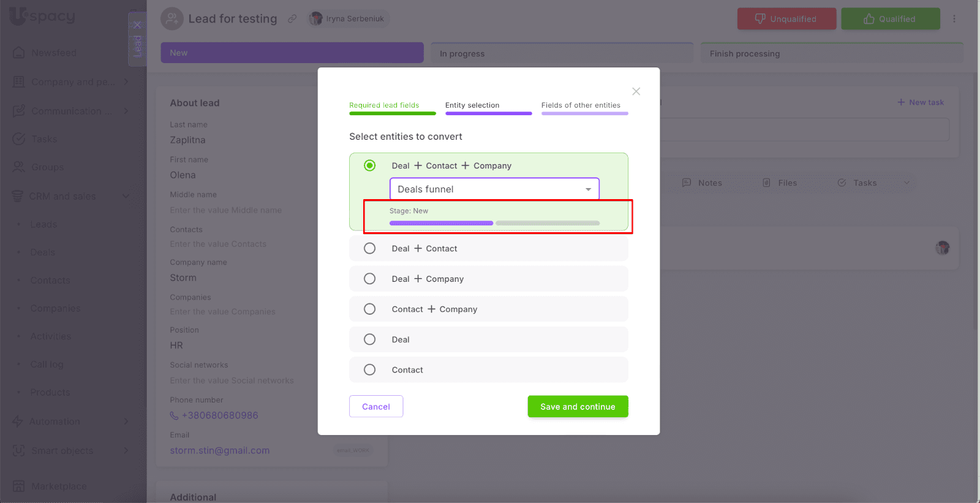Switch to the Entity selection step tab

472,105
